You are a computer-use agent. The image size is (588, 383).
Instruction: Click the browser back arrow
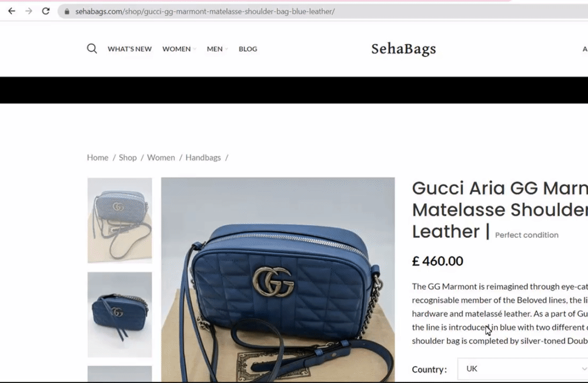pos(12,11)
